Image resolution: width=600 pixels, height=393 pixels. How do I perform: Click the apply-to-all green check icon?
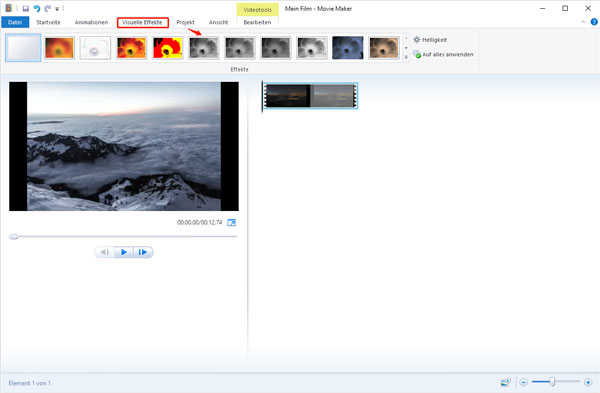417,54
